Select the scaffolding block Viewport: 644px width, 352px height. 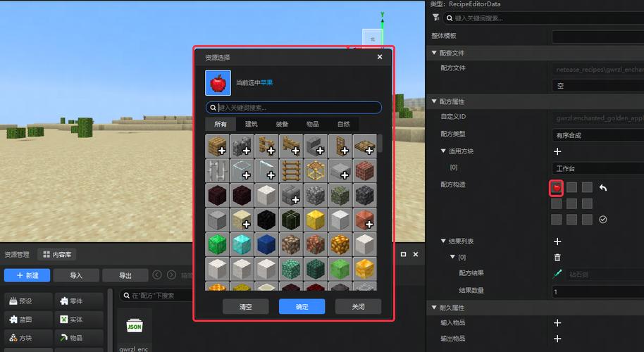[316, 170]
